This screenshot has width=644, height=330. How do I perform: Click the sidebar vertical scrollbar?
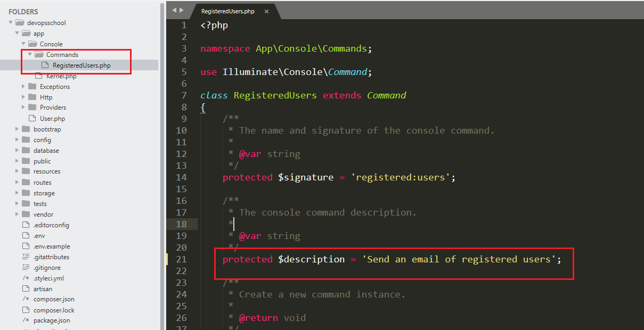[162, 160]
